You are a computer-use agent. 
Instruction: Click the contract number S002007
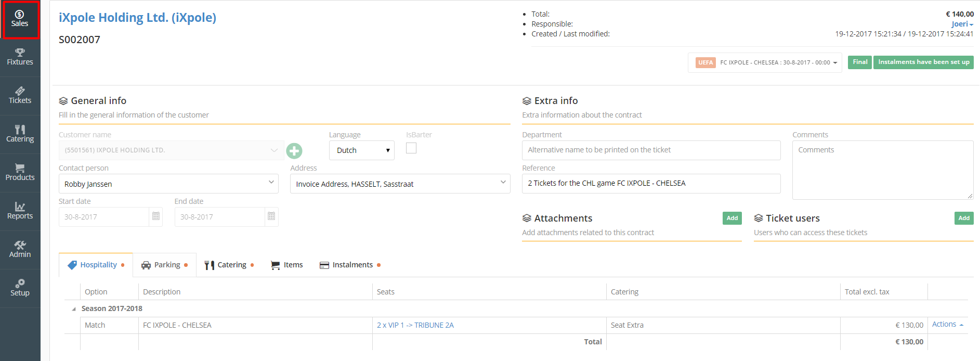(80, 40)
